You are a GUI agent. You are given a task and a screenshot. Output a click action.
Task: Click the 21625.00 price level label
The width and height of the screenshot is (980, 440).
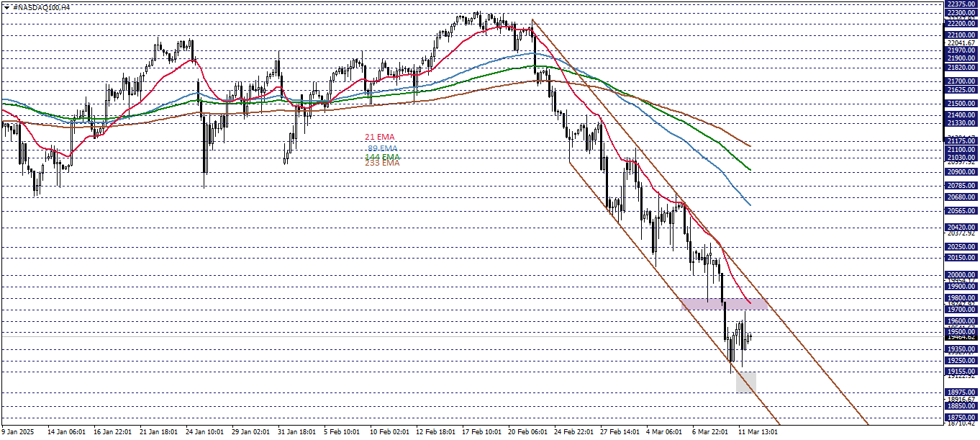coord(961,89)
